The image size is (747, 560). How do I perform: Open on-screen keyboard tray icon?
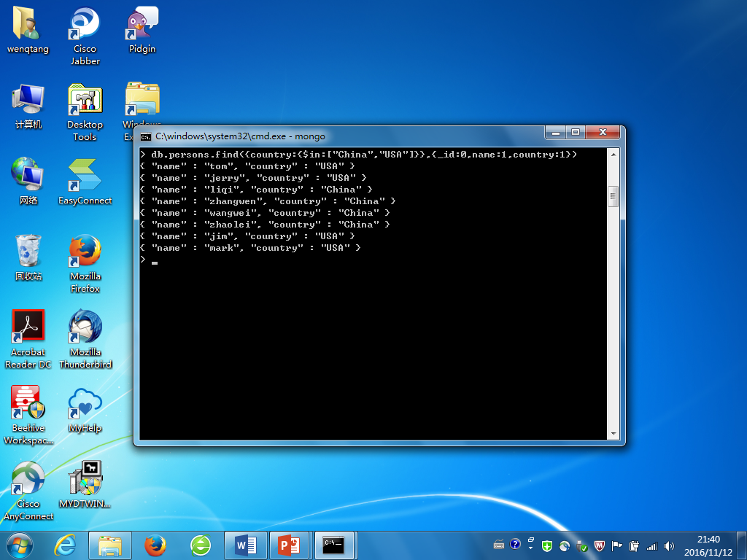click(499, 545)
